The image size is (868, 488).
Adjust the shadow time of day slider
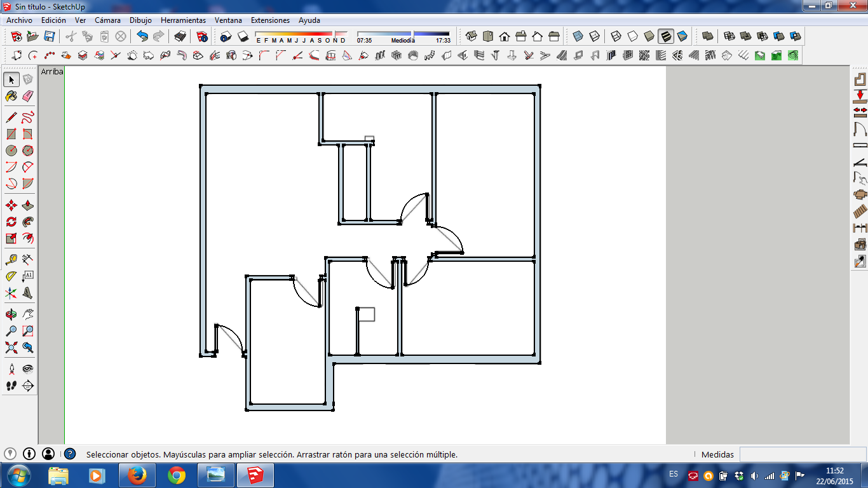(403, 34)
